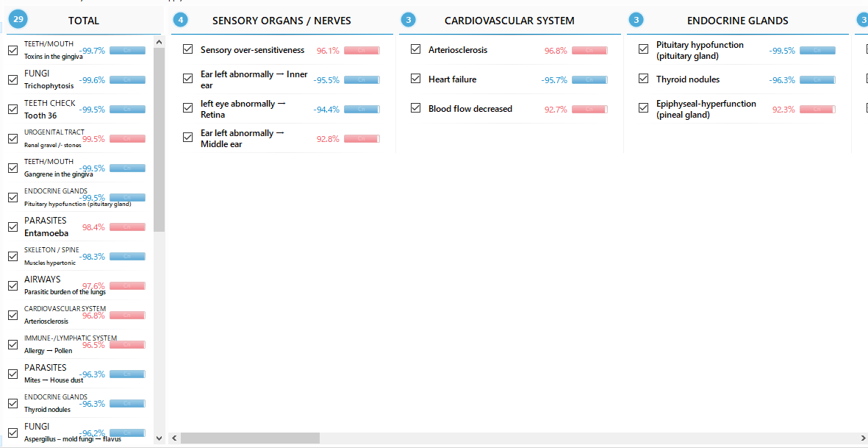
Task: Click the -99.7% value
Action: 92,51
